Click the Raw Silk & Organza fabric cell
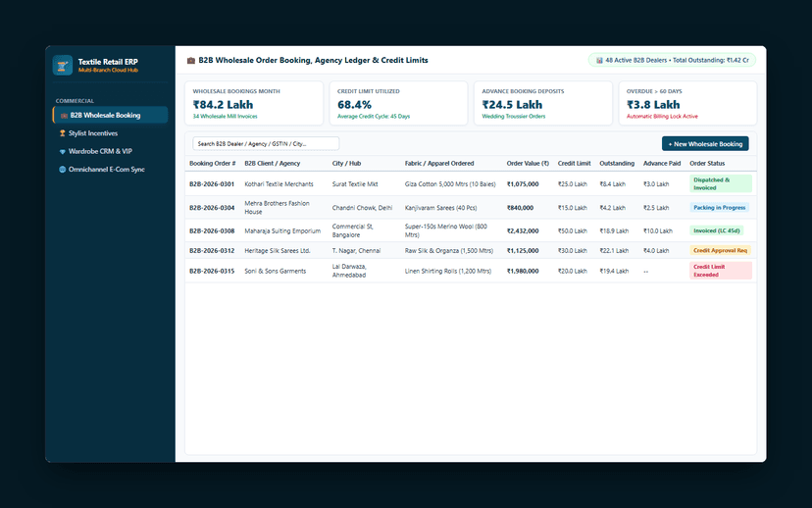 click(x=449, y=251)
